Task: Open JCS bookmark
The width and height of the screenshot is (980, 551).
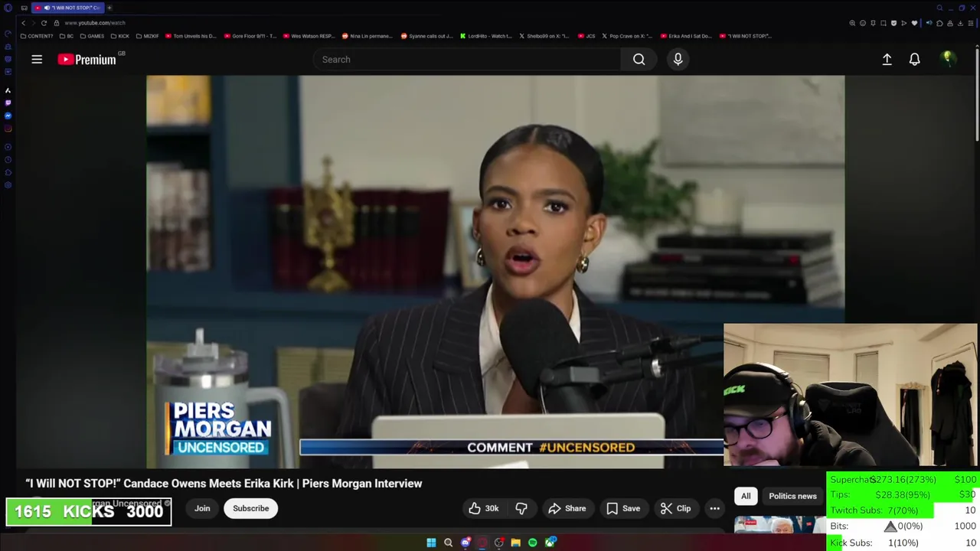Action: [x=586, y=36]
